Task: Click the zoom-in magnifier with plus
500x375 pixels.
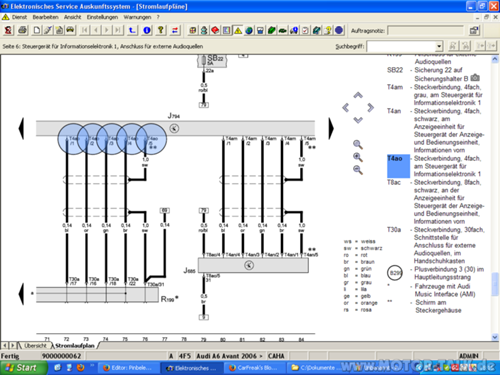Action: click(358, 157)
